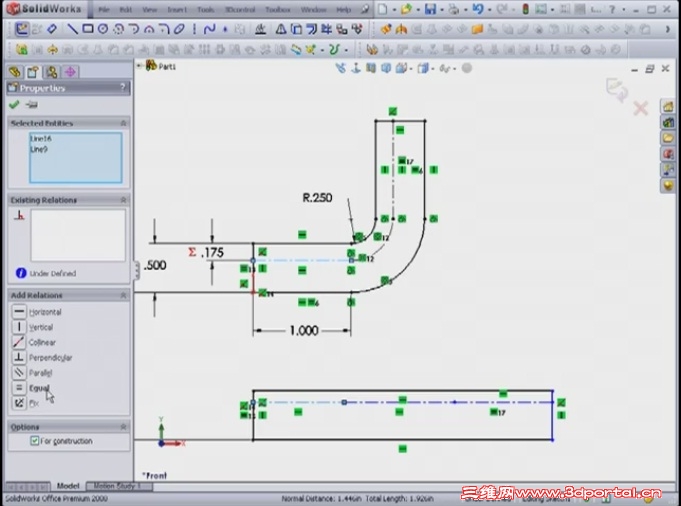Click inside the Existing Relations list box
This screenshot has height=506, width=681.
pos(78,235)
